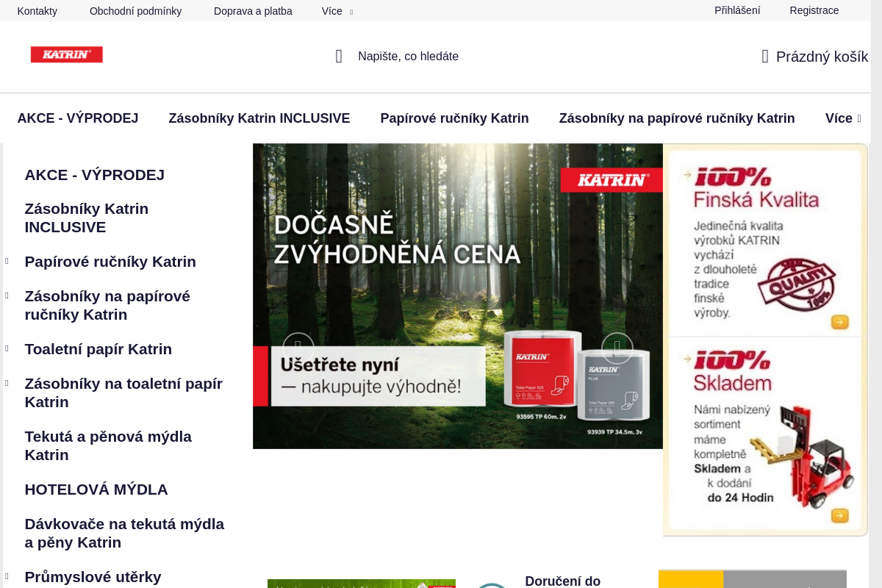Go to previous banner slide arrow
This screenshot has width=882, height=588.
point(298,348)
